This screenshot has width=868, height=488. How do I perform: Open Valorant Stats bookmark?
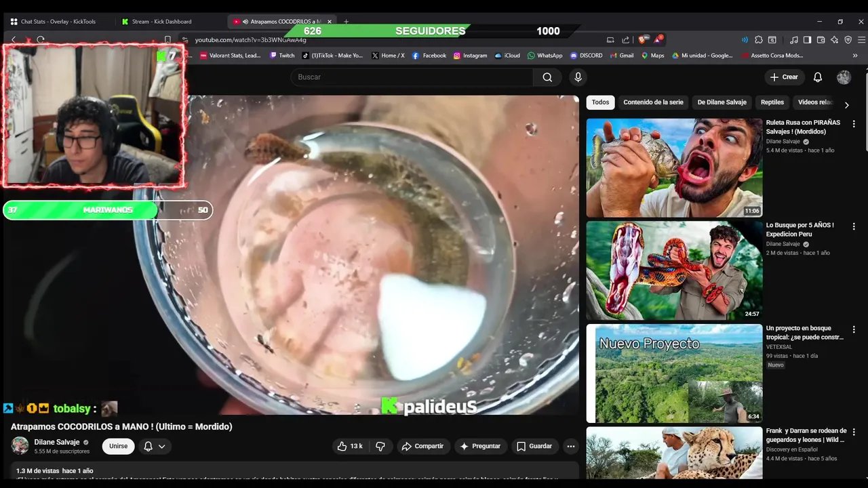(231, 56)
